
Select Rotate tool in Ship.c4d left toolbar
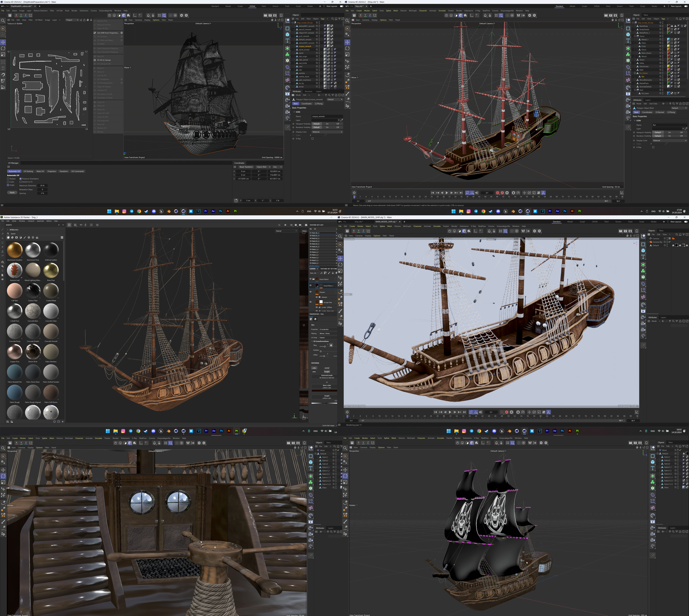347,48
